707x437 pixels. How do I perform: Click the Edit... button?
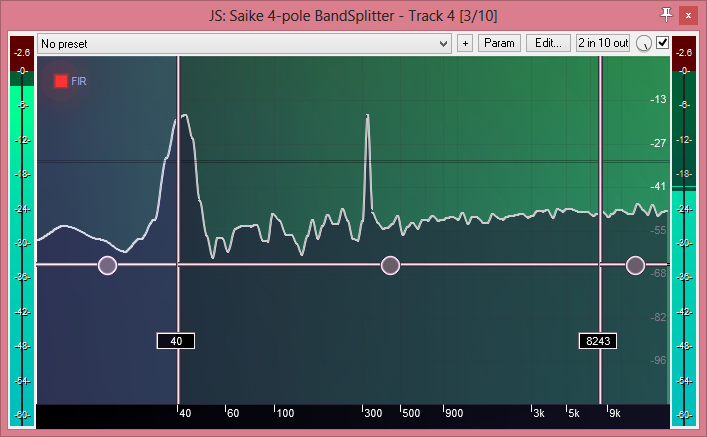(x=548, y=43)
